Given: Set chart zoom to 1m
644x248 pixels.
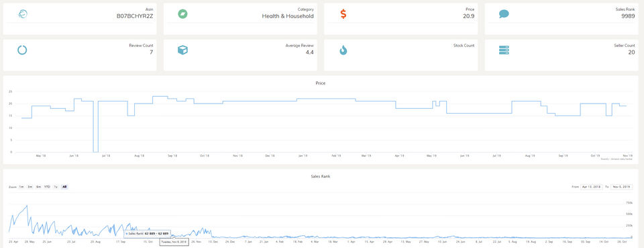Looking at the screenshot, I should point(21,187).
